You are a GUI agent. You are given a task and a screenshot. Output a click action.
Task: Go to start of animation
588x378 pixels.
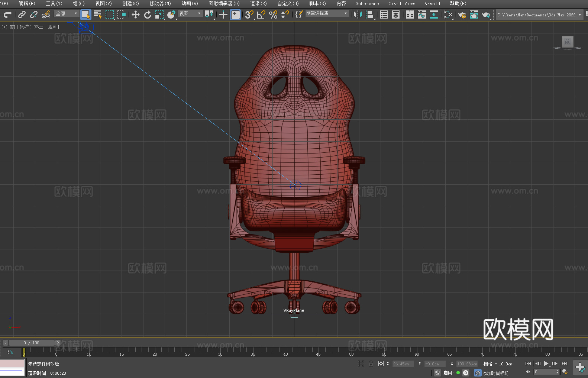pyautogui.click(x=528, y=364)
